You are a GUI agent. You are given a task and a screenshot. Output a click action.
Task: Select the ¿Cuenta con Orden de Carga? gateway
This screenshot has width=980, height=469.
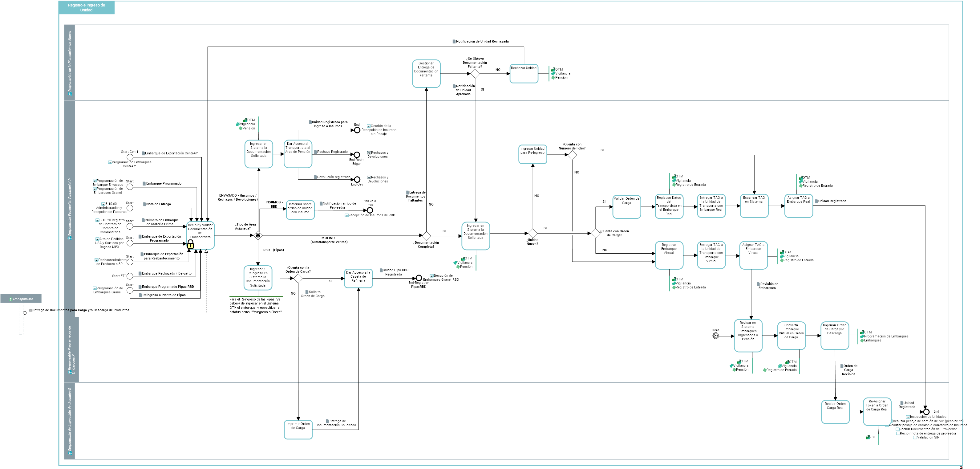pos(596,233)
